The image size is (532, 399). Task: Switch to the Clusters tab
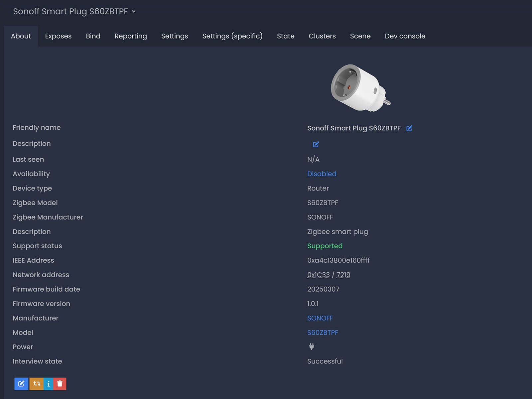(322, 36)
